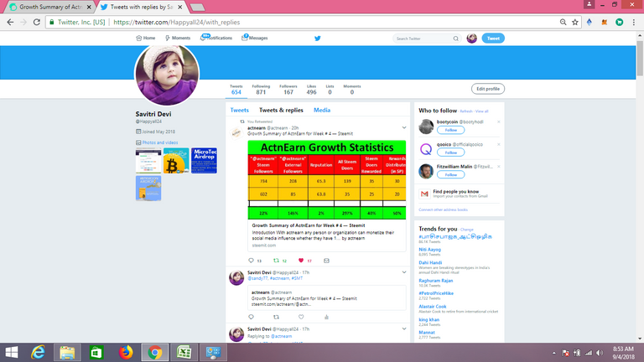The width and height of the screenshot is (644, 362).
Task: View analytics of Savitri Devi's @sandy77 tweet
Action: coord(326,317)
